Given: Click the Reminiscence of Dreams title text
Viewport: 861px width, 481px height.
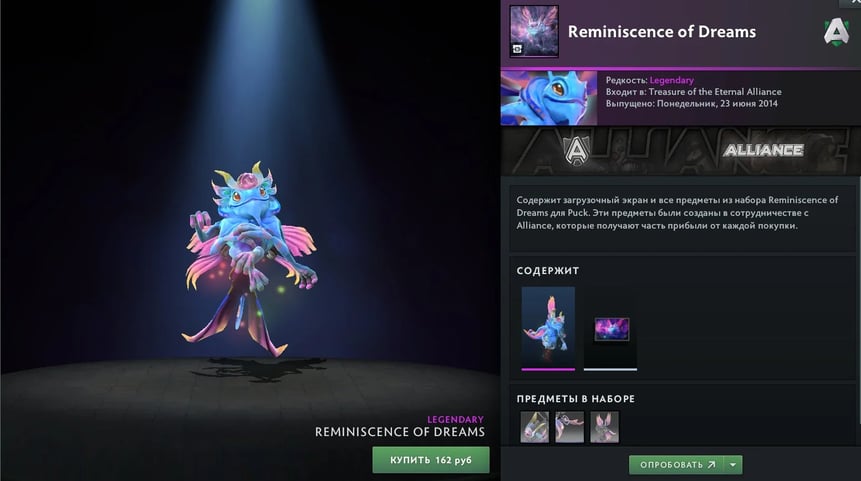Looking at the screenshot, I should (662, 32).
